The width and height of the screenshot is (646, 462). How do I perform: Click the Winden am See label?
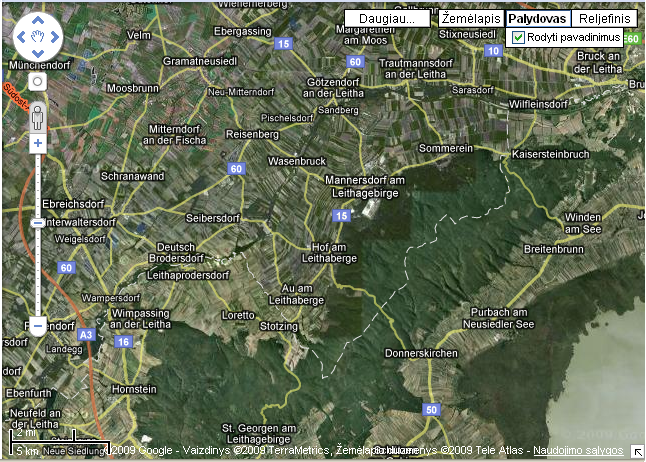point(583,223)
